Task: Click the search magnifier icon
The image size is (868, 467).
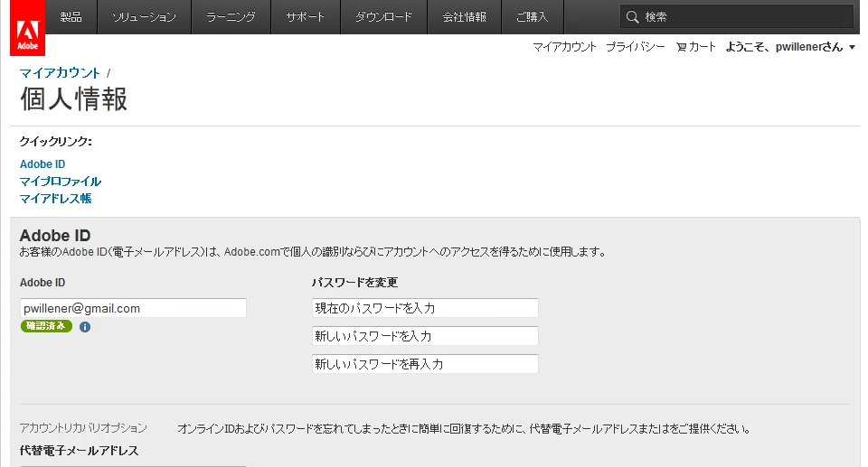Action: pos(632,17)
